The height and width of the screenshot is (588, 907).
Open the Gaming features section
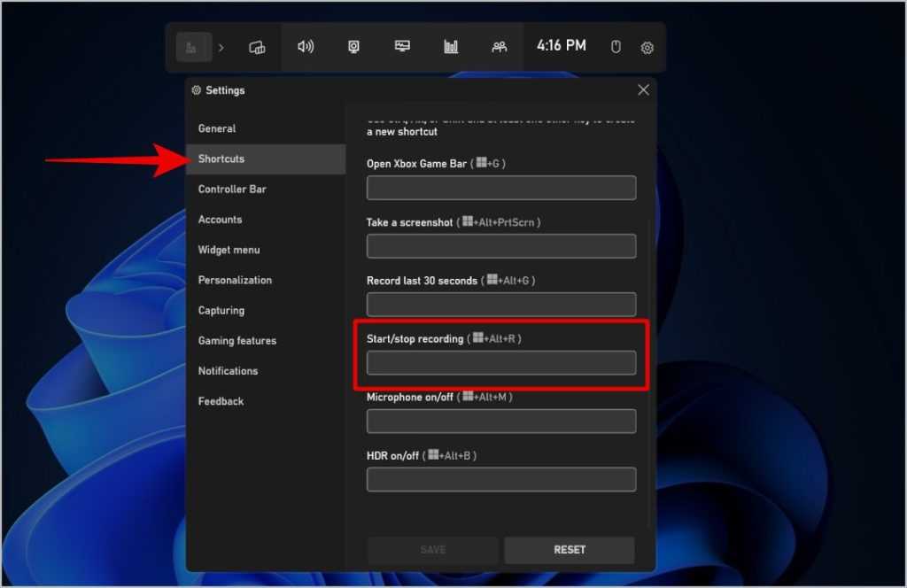click(x=237, y=341)
